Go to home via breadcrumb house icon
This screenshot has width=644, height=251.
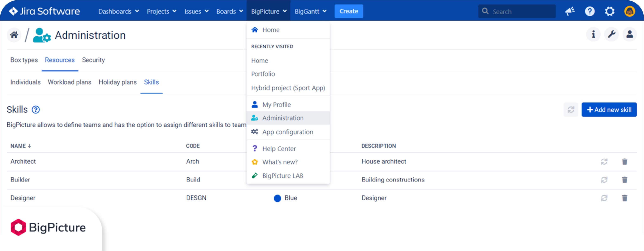(x=14, y=35)
